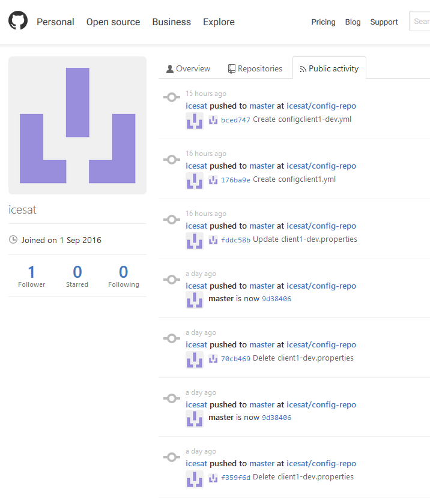Open the Blog link
Viewport: 430px width, 504px height.
(353, 22)
